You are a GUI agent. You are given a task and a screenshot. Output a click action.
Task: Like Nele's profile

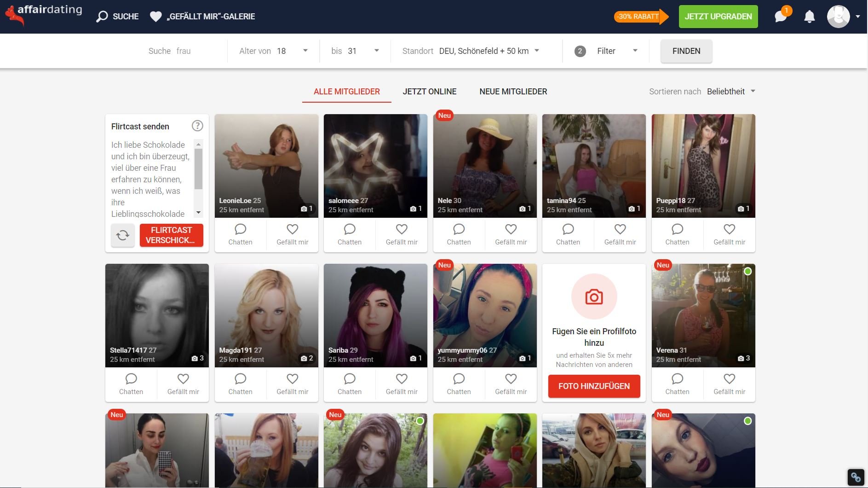click(511, 235)
